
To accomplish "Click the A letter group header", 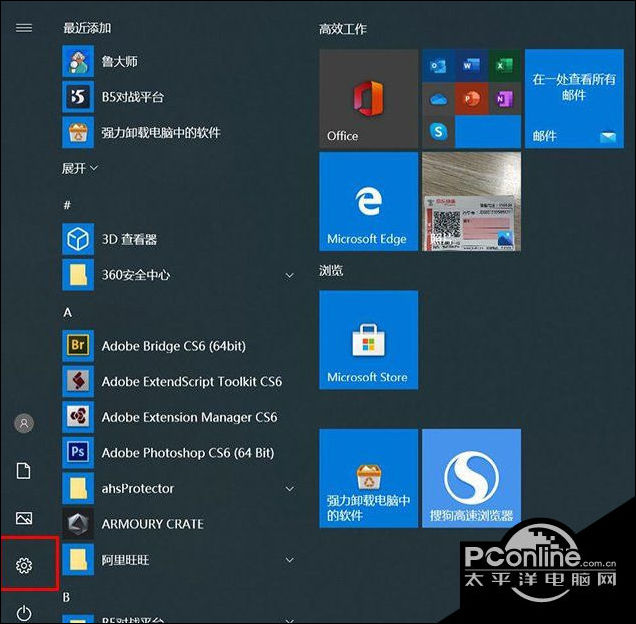I will pos(67,312).
